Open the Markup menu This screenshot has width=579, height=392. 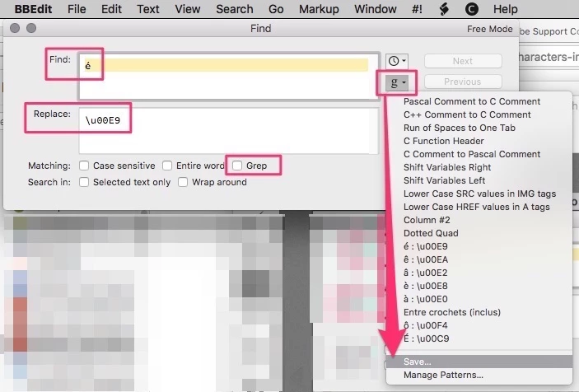(x=319, y=9)
